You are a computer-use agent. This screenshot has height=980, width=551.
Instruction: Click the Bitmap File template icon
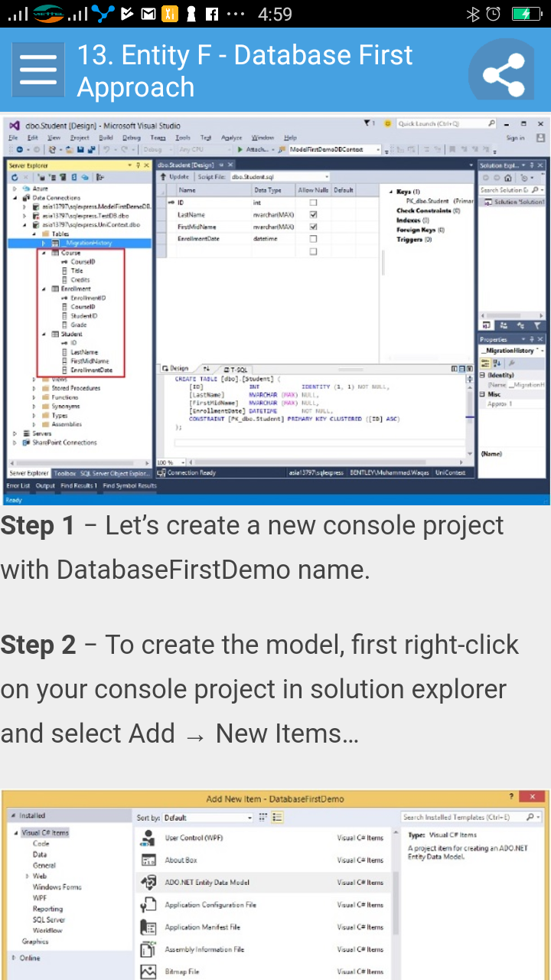click(x=148, y=972)
